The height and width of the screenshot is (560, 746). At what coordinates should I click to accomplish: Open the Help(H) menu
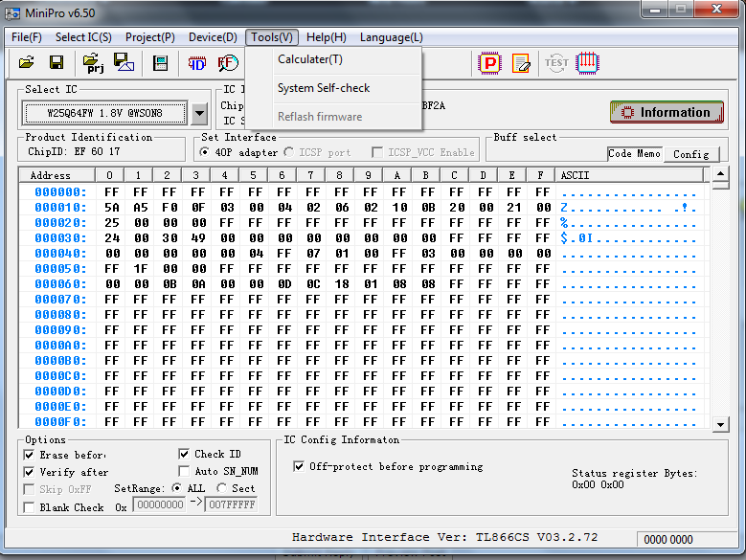point(326,37)
